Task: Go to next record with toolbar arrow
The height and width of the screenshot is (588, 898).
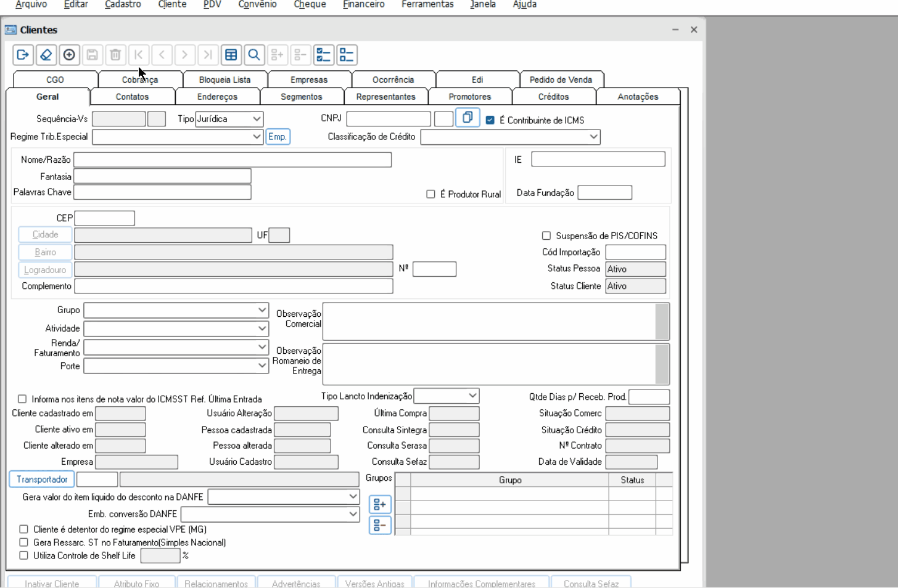Action: tap(185, 55)
